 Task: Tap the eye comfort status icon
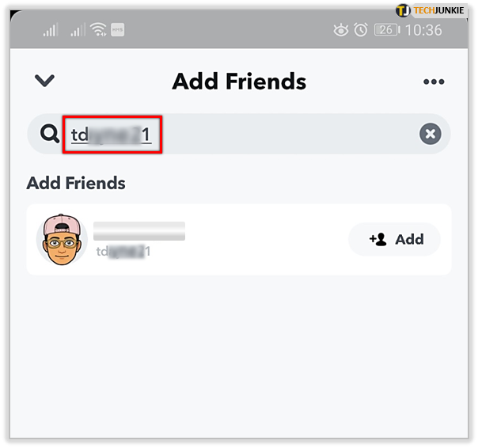pyautogui.click(x=341, y=30)
